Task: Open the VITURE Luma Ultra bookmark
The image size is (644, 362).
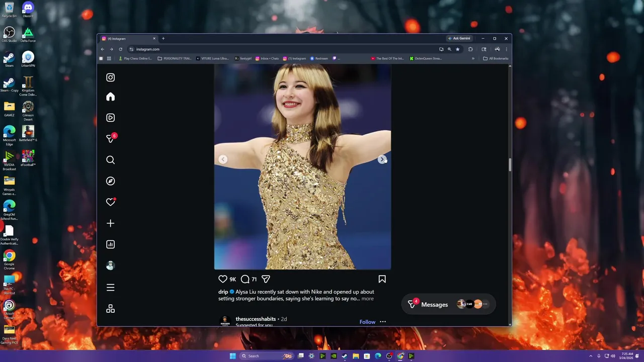Action: [212, 58]
